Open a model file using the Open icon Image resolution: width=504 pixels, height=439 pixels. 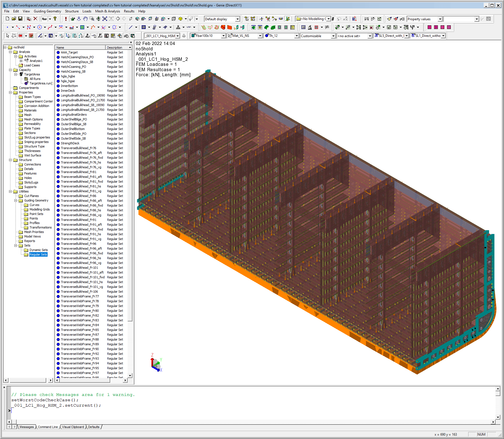pos(14,19)
